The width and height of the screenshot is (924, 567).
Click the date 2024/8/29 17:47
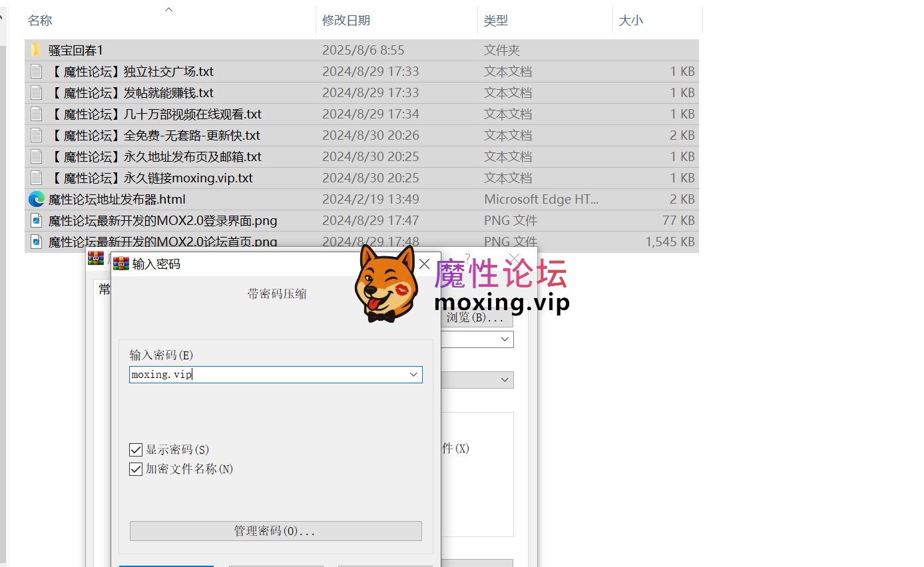pos(371,221)
